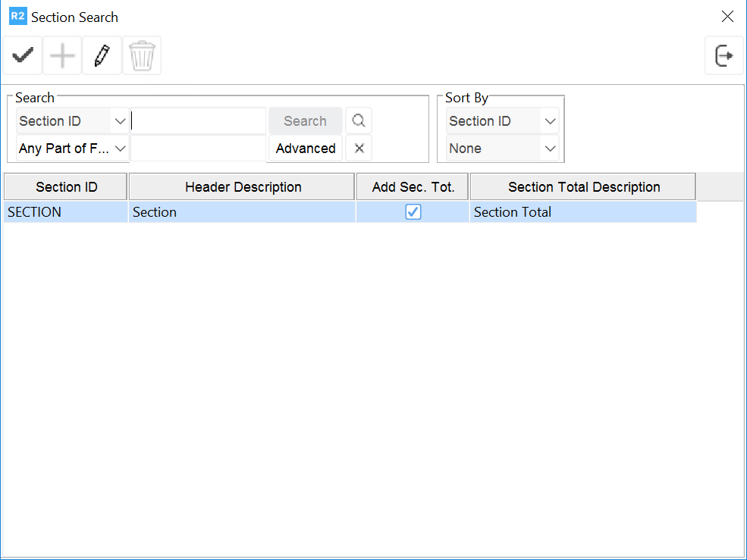The height and width of the screenshot is (560, 747).
Task: Toggle the Add Sec. Tot. checkbox
Action: [413, 212]
